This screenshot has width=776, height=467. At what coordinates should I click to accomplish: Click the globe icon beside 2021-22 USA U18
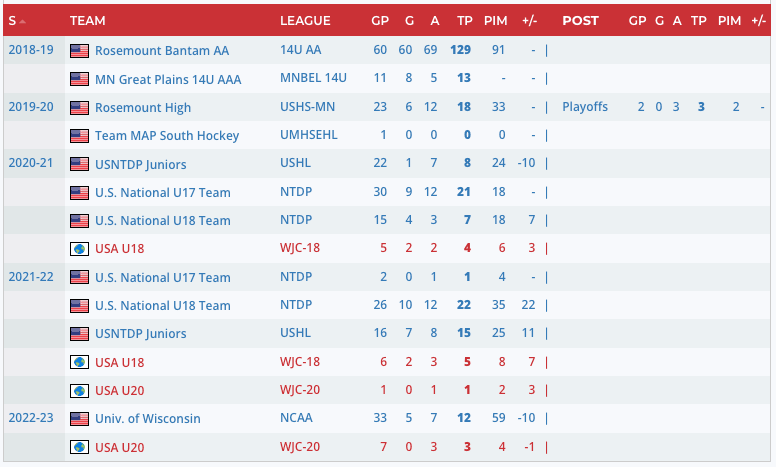pos(79,362)
